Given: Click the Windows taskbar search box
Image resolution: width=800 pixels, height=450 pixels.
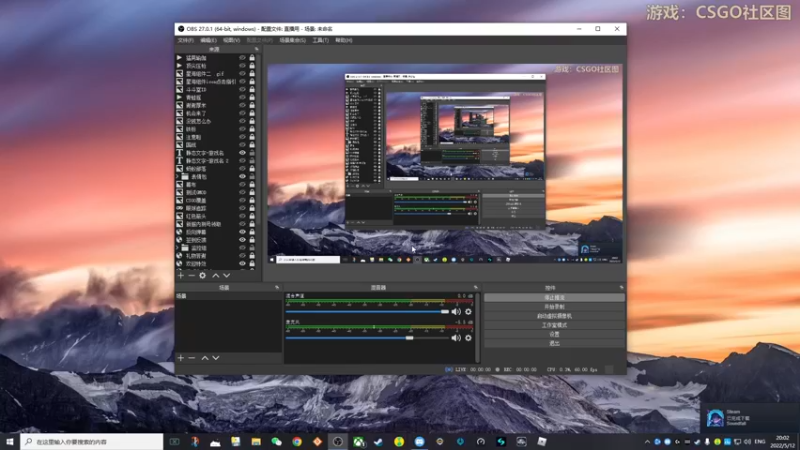Looking at the screenshot, I should click(92, 441).
